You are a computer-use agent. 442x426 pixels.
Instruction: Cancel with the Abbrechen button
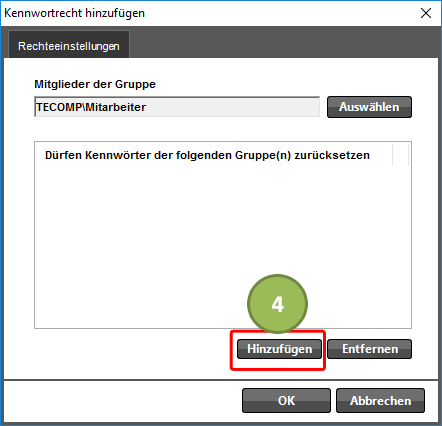point(380,400)
